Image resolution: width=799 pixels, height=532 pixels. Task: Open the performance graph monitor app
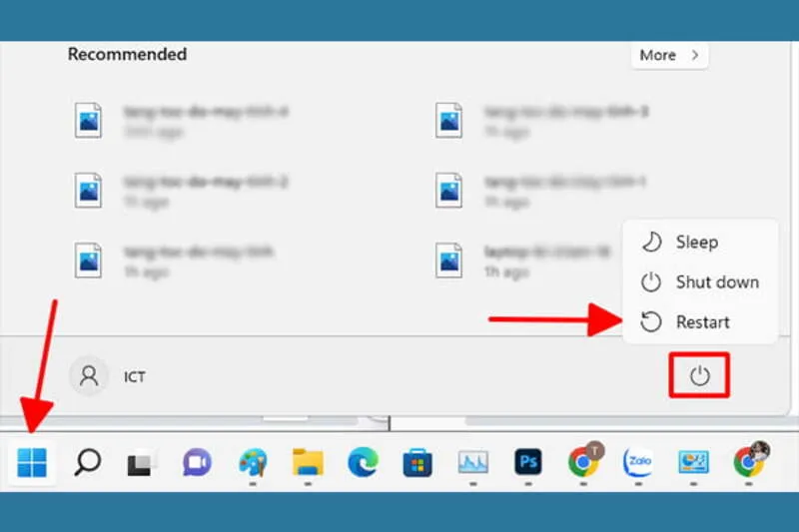click(472, 462)
